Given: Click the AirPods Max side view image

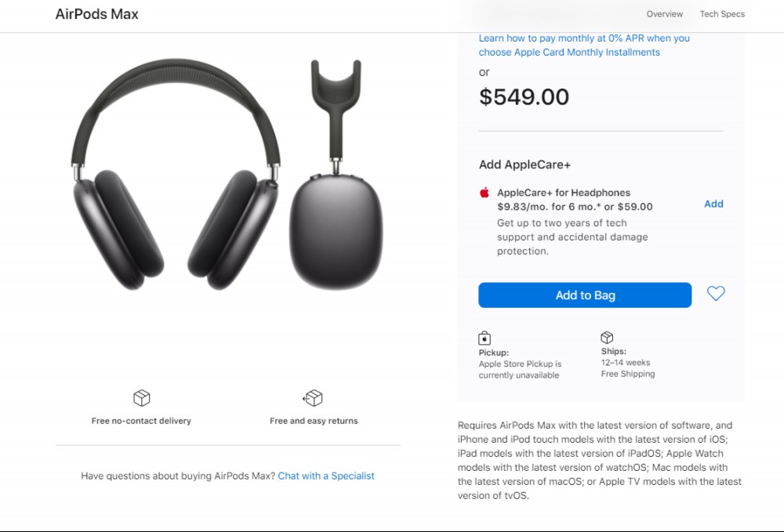Looking at the screenshot, I should pos(336,175).
